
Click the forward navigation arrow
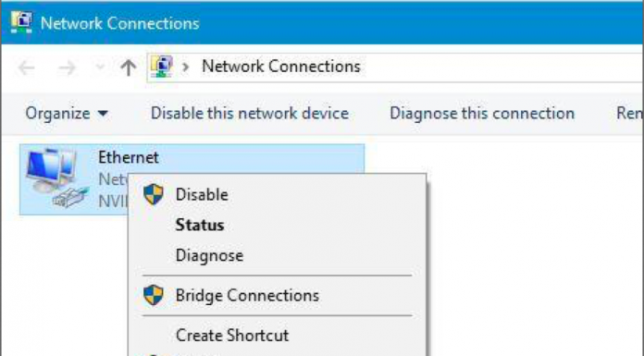tap(67, 68)
